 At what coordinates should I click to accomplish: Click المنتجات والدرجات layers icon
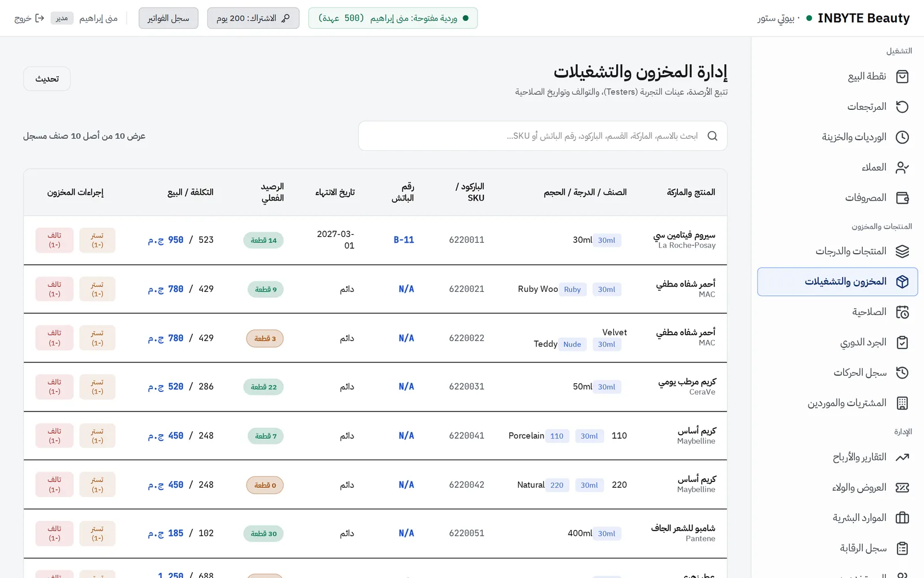click(x=902, y=251)
